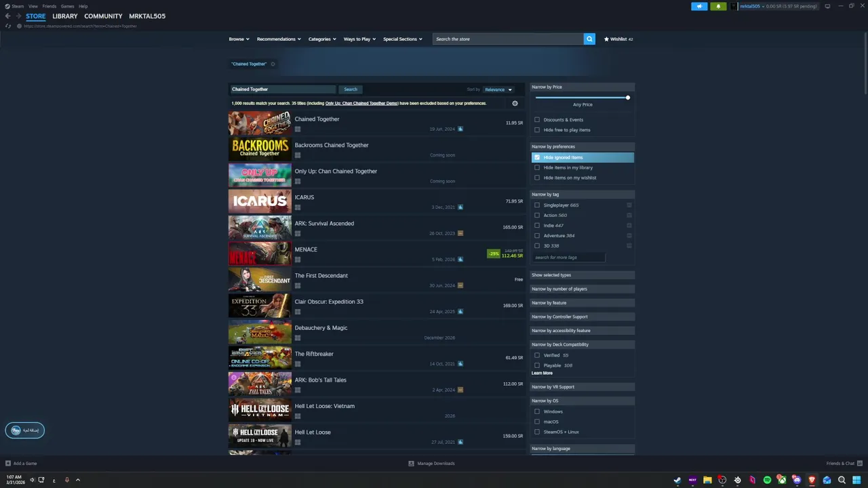Screen dimensions: 868x488
Task: Open the Sort by Relevance dropdown
Action: point(498,89)
